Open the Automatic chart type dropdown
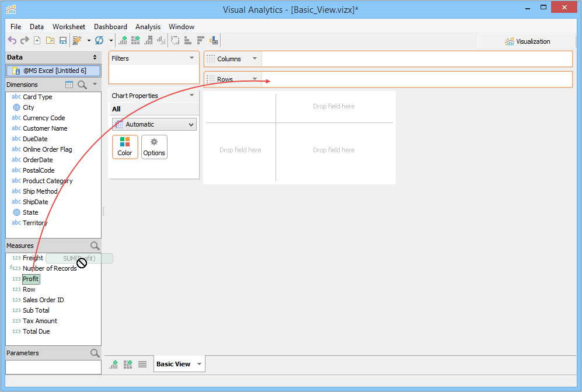Screen dimensions: 582x392 [154, 124]
